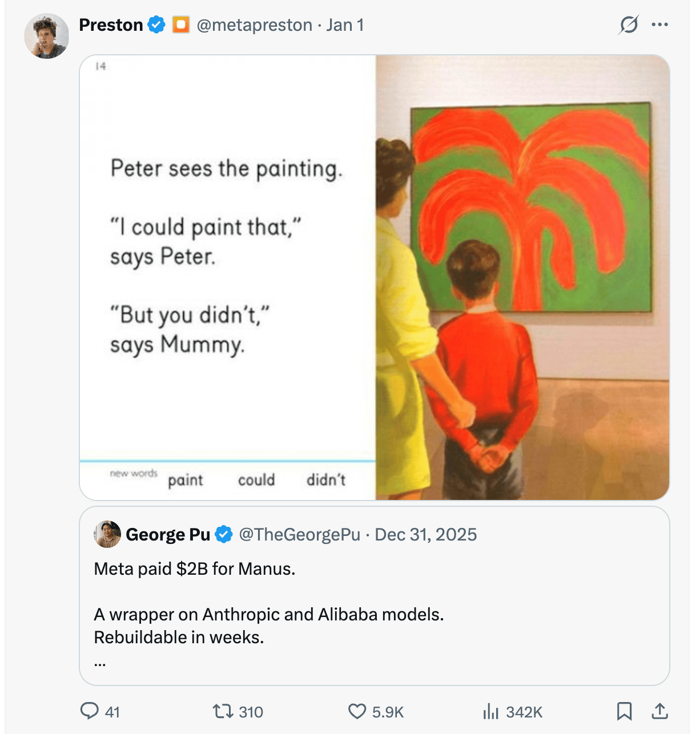Viewport: 700px width, 734px height.
Task: Expand the Peter painting book image
Action: [374, 277]
